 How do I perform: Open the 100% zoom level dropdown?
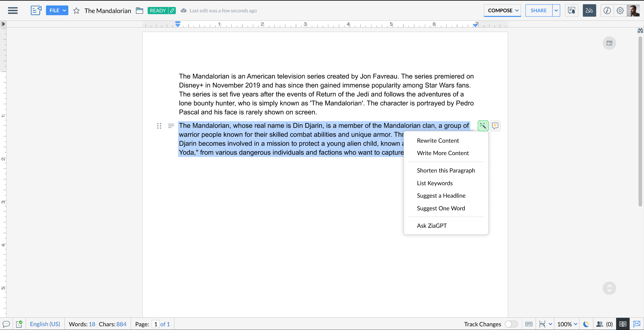pos(567,324)
